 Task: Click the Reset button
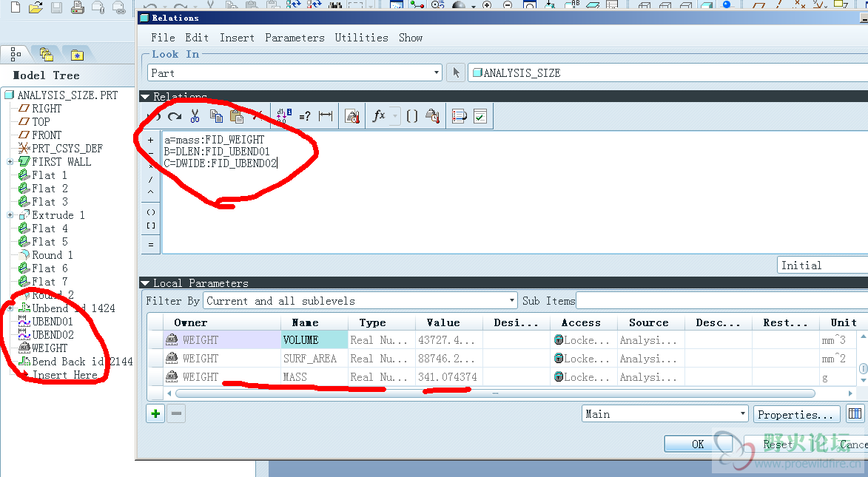[x=777, y=444]
